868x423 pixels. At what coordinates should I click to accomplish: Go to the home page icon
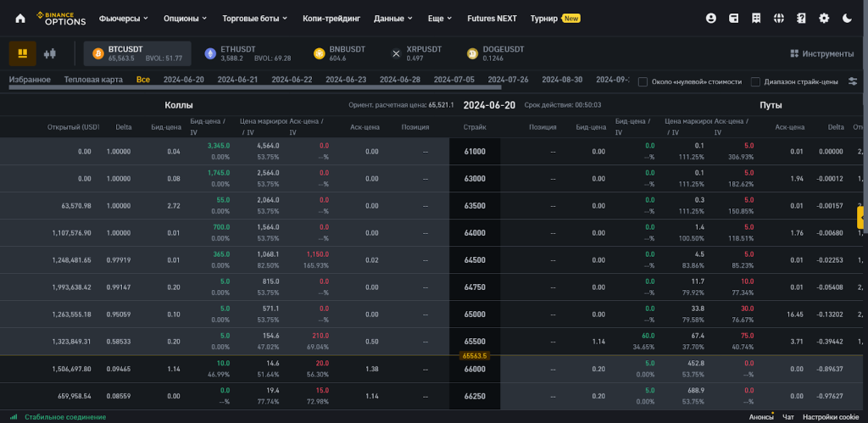(x=20, y=18)
